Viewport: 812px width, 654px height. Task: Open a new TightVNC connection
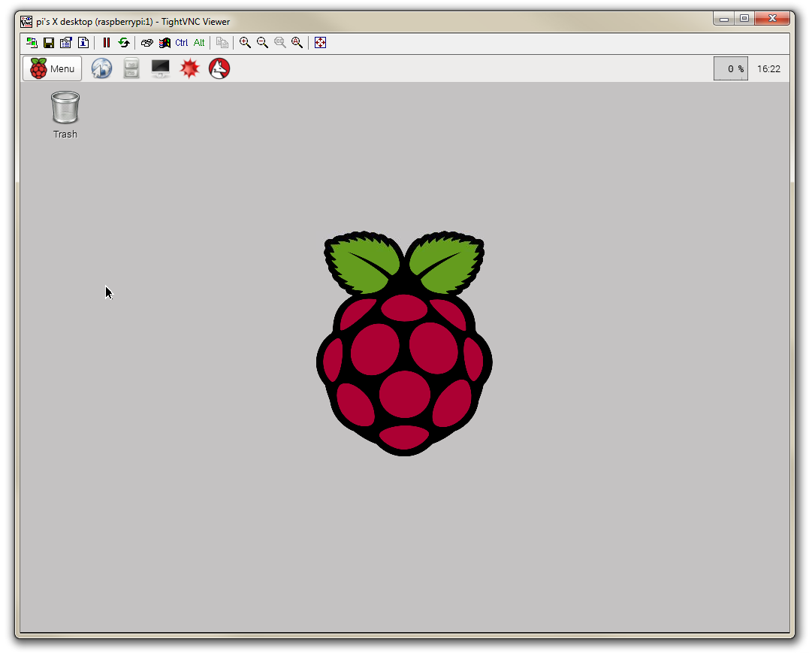click(x=32, y=43)
